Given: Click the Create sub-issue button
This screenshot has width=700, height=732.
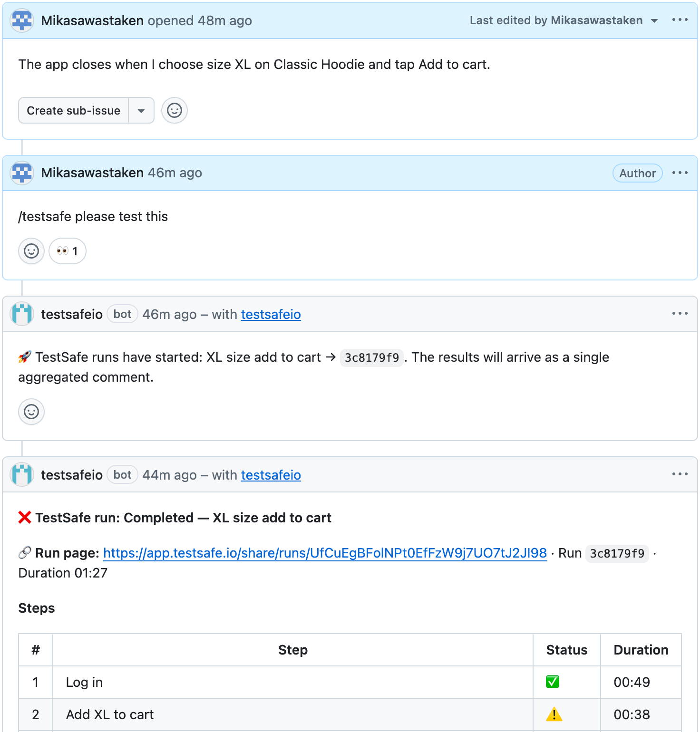Looking at the screenshot, I should pyautogui.click(x=74, y=110).
